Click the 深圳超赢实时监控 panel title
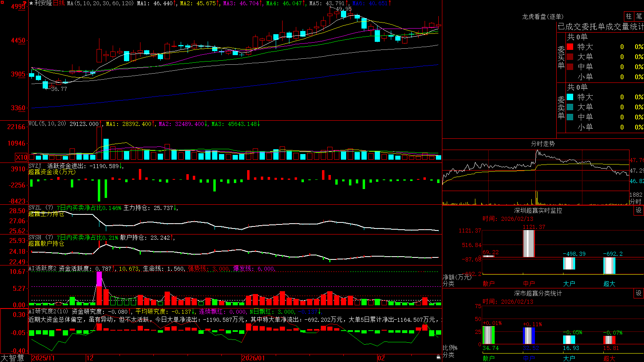Screen dimensions: 644x362 538,210
